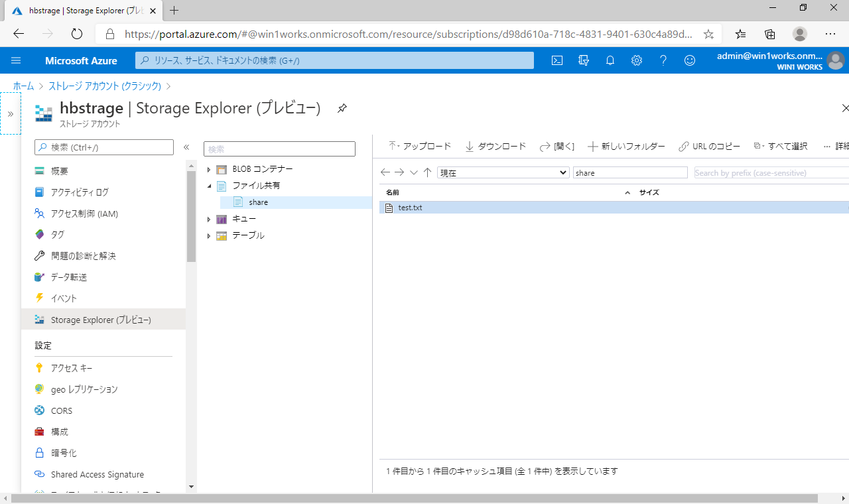Select BLOB コンテナー in the tree

click(x=263, y=169)
